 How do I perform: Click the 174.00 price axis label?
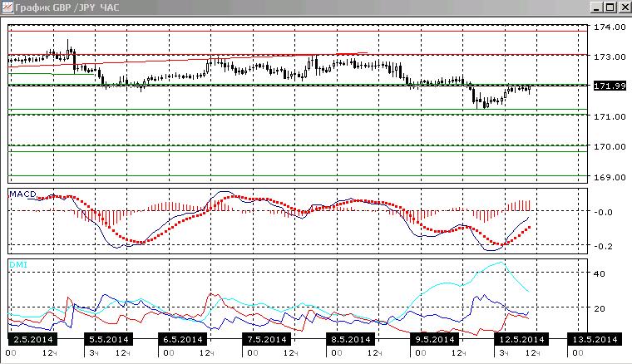(x=610, y=27)
